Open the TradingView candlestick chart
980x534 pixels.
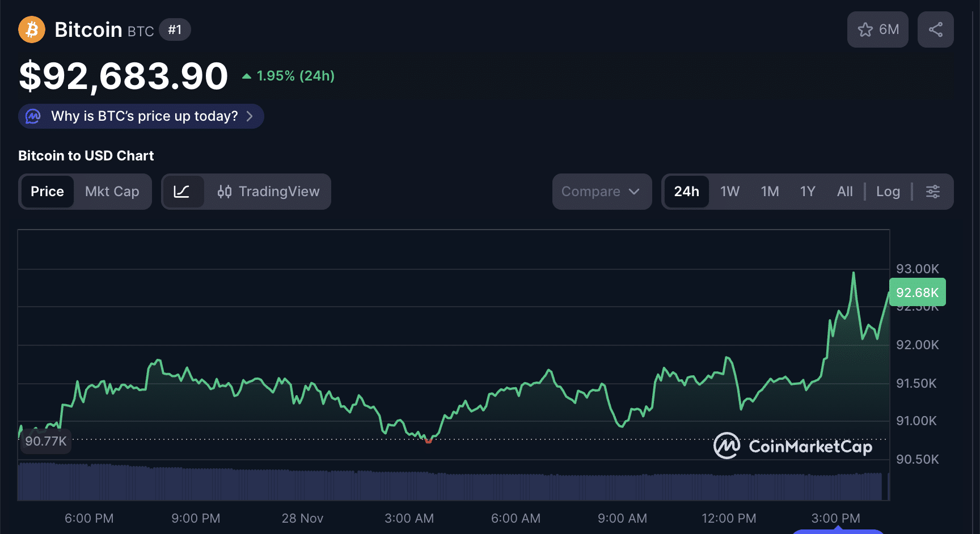tap(268, 192)
